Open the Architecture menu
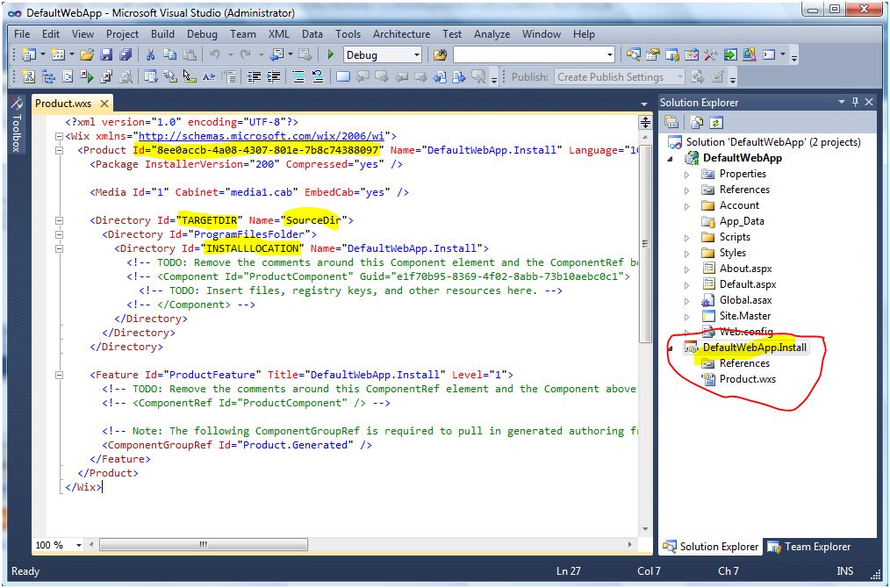Image resolution: width=890 pixels, height=588 pixels. [x=401, y=34]
